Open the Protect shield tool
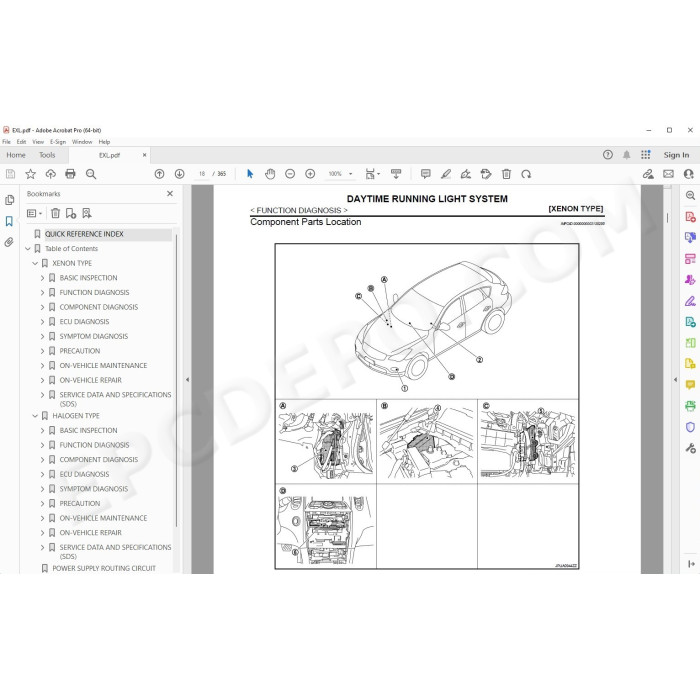The height and width of the screenshot is (700, 700). [x=690, y=427]
